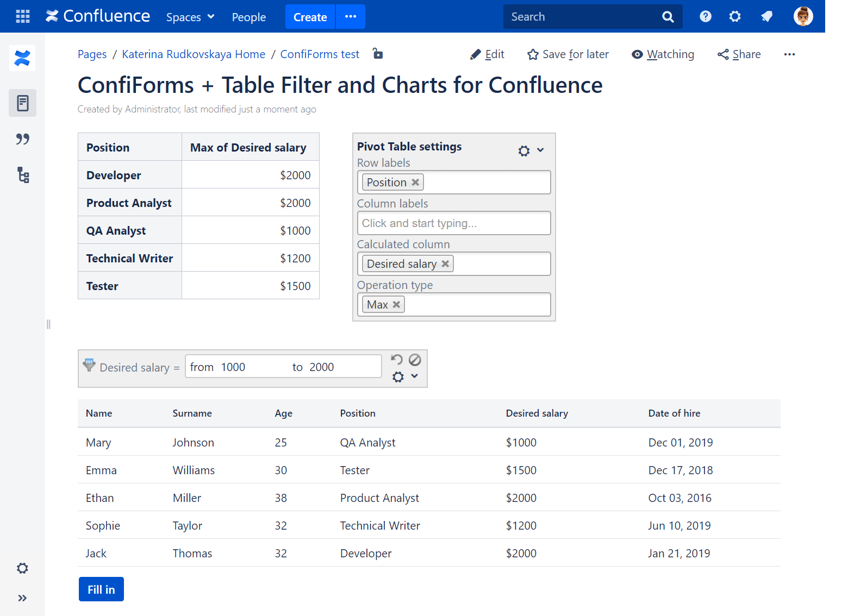Open the Spaces dropdown

190,17
